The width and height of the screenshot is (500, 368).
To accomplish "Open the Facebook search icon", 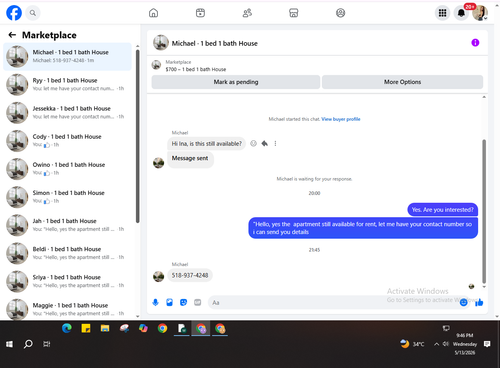I will point(33,13).
